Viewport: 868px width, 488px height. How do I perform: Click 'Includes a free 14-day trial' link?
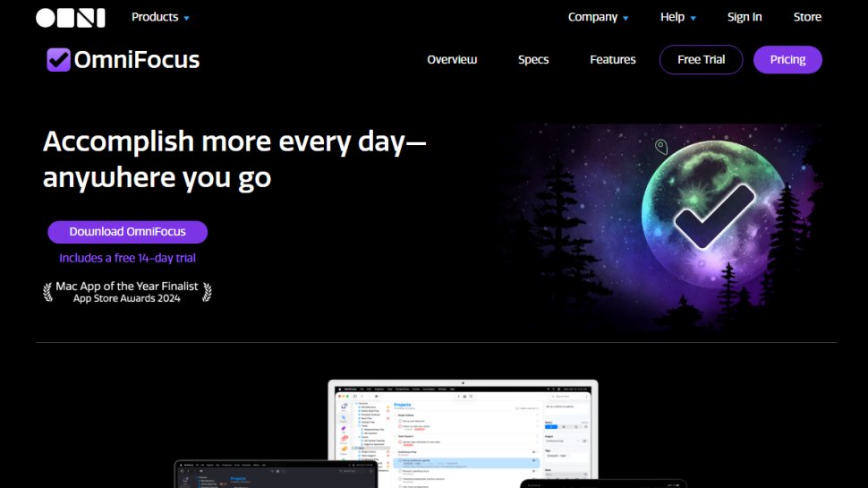pos(127,258)
